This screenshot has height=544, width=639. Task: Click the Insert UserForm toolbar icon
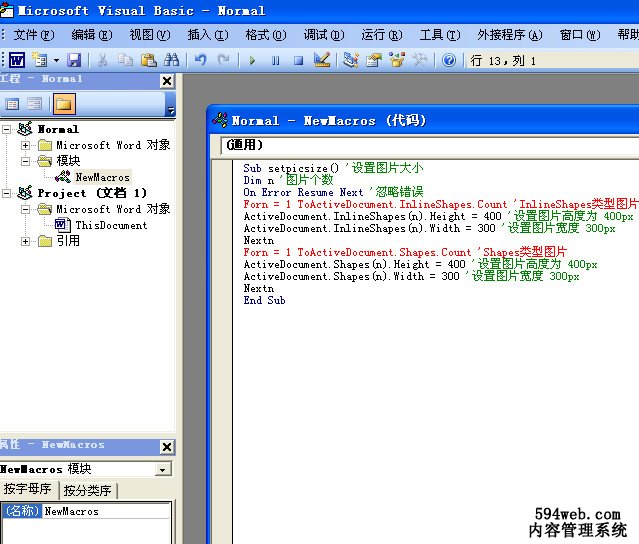pos(40,60)
